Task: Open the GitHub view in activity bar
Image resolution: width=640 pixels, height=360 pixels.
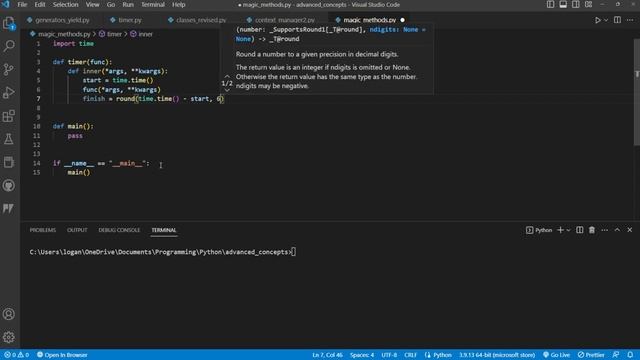Action: point(9,186)
